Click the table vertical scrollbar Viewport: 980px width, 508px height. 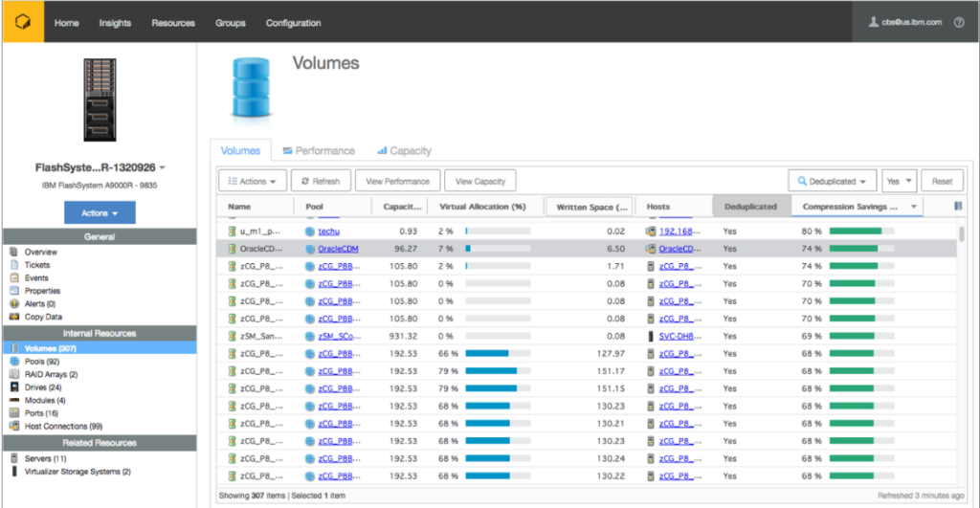click(x=961, y=233)
